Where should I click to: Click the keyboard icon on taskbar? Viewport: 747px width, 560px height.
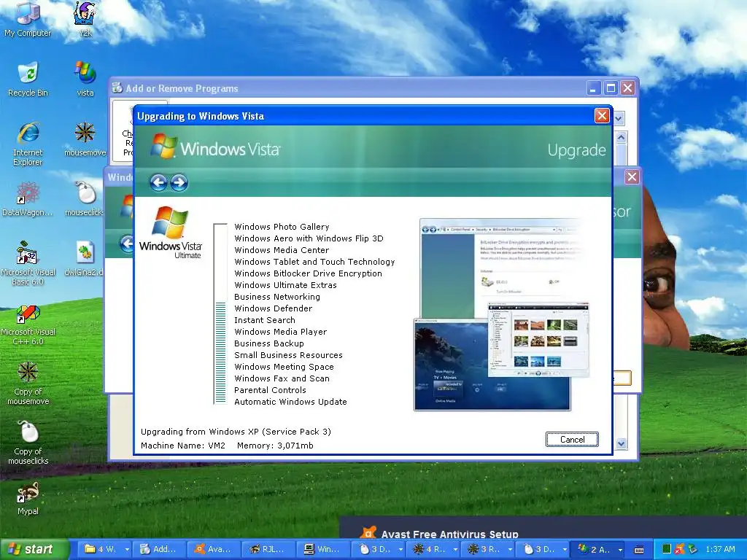tap(639, 549)
